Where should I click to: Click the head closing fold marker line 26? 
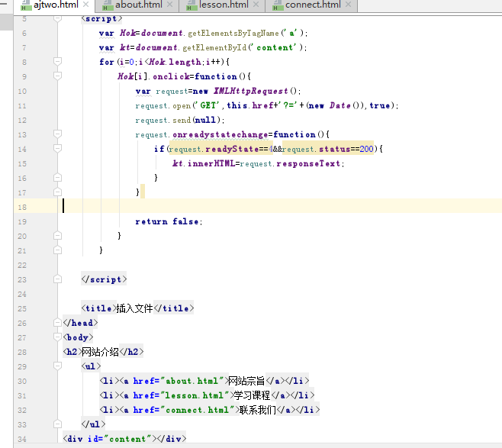coord(58,323)
